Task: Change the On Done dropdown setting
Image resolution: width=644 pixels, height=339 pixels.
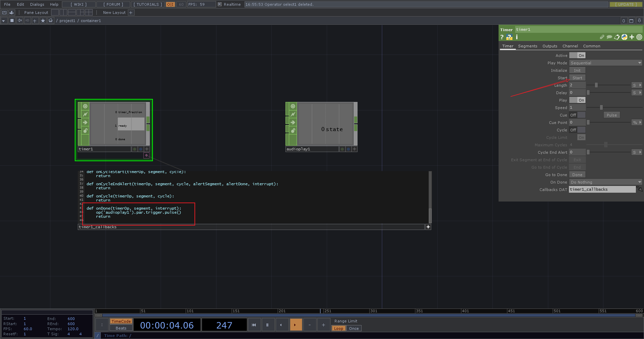Action: (x=605, y=182)
